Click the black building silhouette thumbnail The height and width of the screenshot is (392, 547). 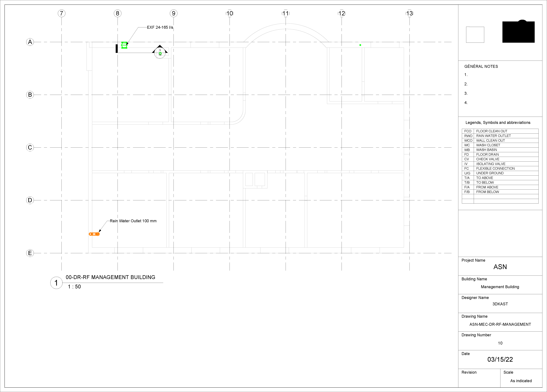518,32
